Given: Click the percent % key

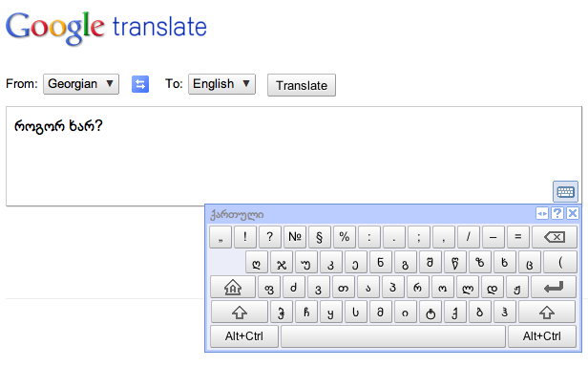Looking at the screenshot, I should click(345, 237).
